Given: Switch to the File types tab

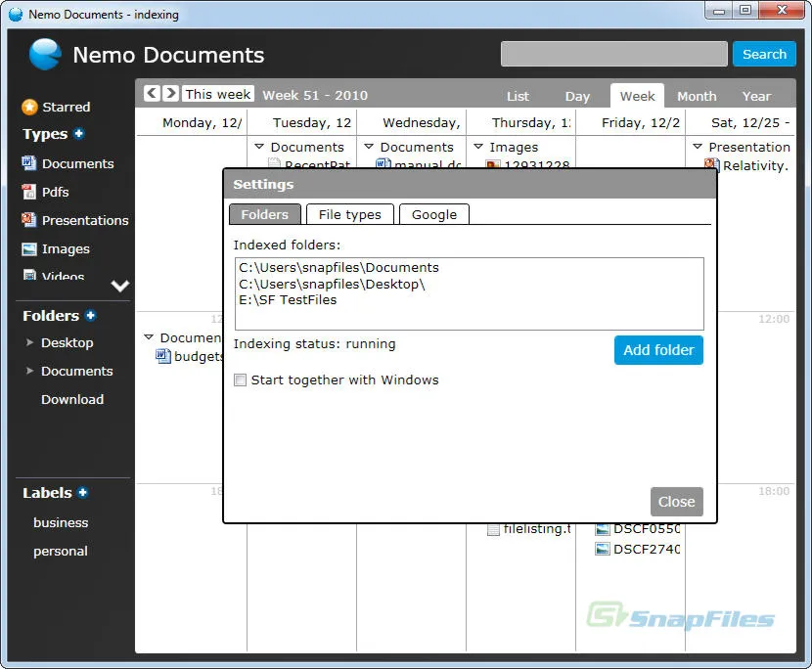Looking at the screenshot, I should coord(350,214).
